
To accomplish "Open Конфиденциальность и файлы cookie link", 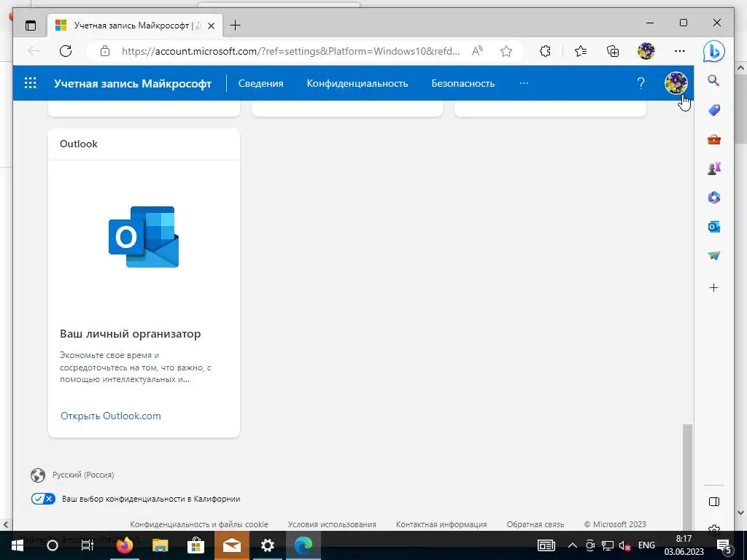I will (x=199, y=524).
